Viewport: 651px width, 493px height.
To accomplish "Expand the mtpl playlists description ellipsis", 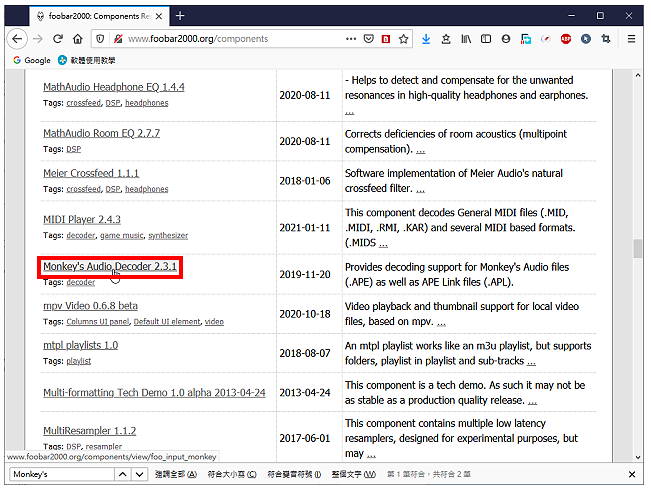I will (531, 362).
